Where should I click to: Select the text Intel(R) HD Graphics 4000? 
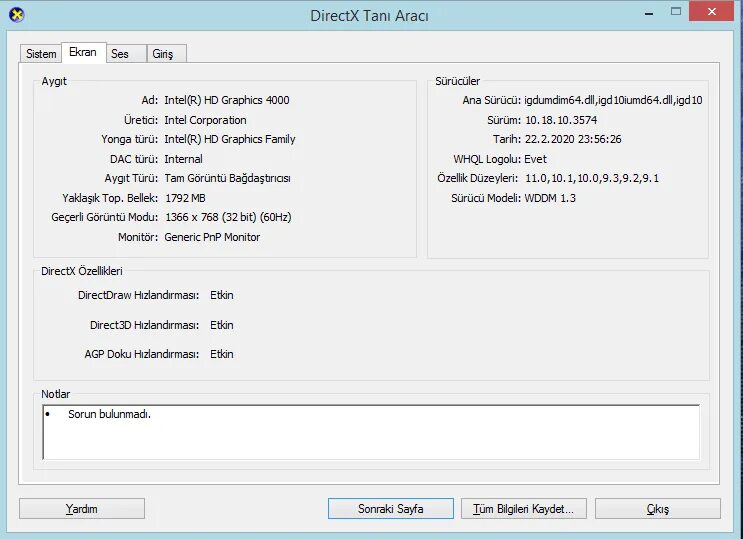[227, 100]
